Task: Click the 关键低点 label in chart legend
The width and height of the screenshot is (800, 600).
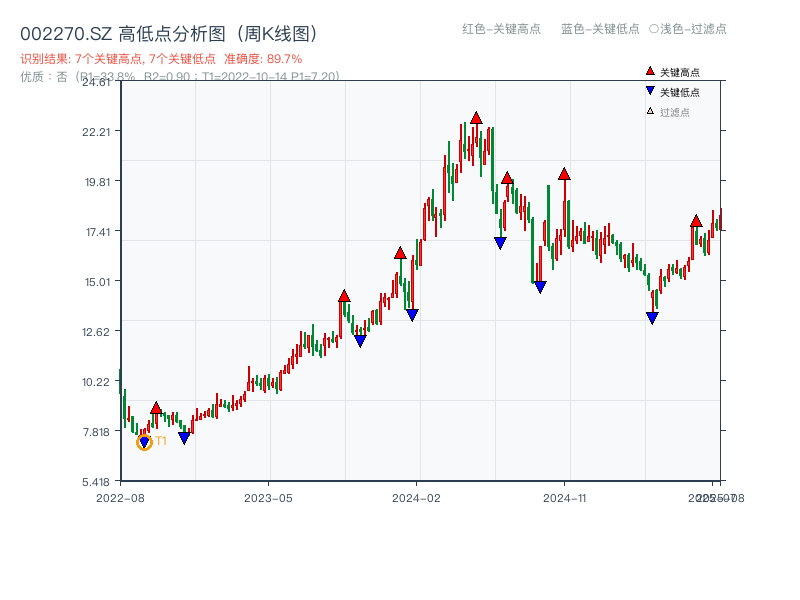Action: coord(680,92)
